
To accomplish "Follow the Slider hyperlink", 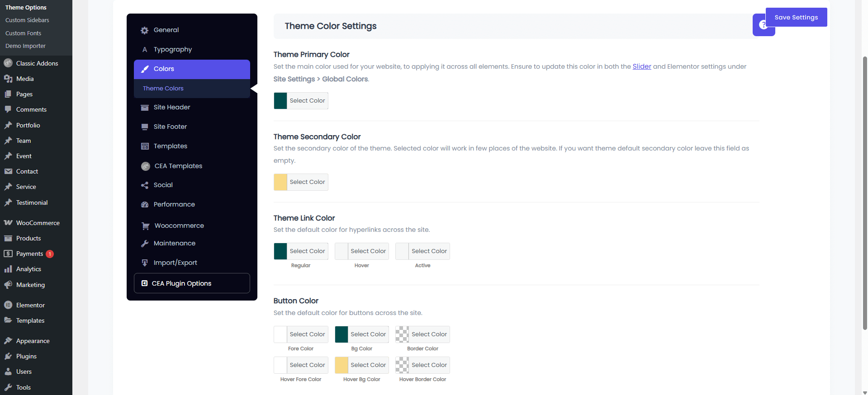I will point(641,66).
